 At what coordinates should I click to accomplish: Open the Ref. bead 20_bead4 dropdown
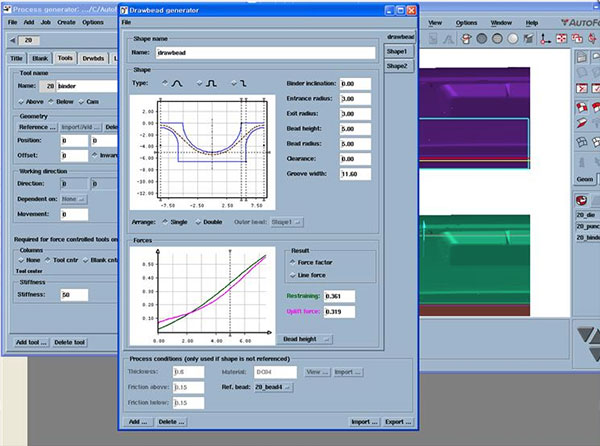tap(273, 387)
